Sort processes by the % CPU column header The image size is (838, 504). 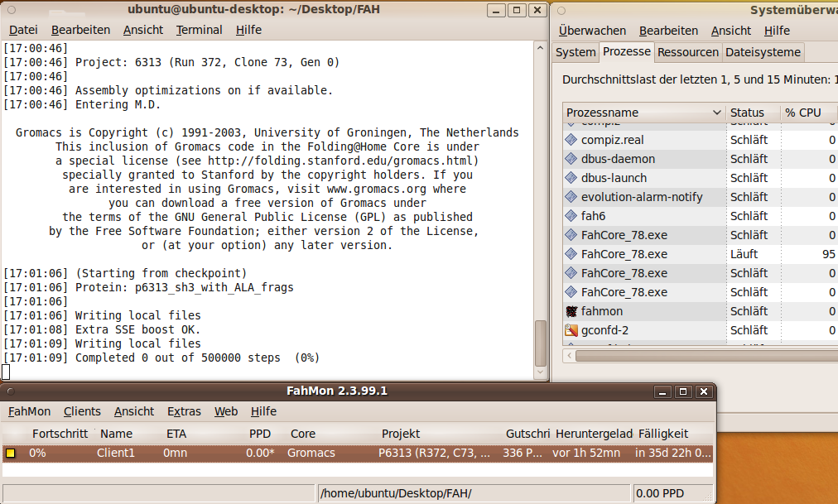[x=808, y=113]
